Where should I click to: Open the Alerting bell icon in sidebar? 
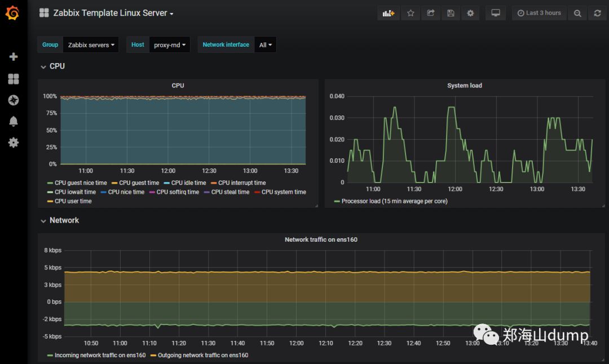[13, 121]
